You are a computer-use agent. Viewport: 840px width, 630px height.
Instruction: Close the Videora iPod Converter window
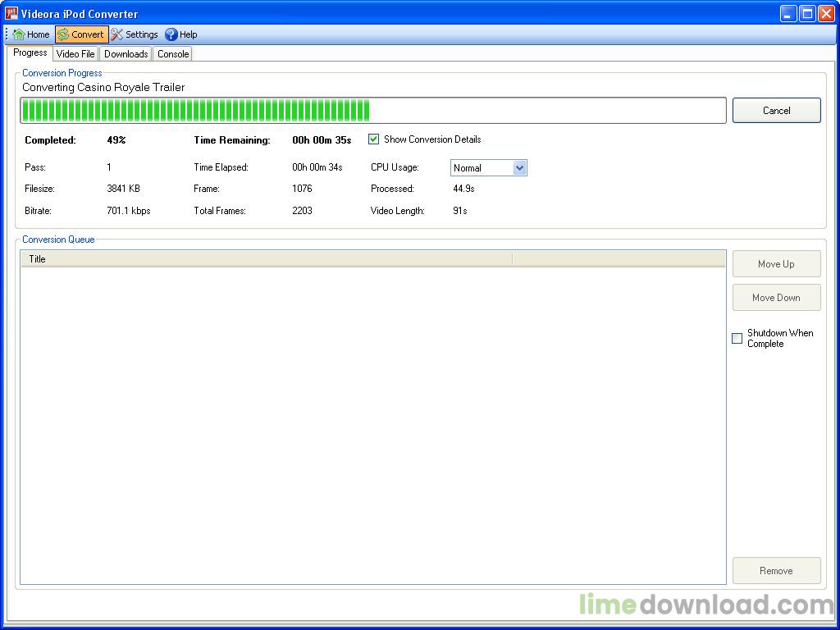[x=826, y=13]
